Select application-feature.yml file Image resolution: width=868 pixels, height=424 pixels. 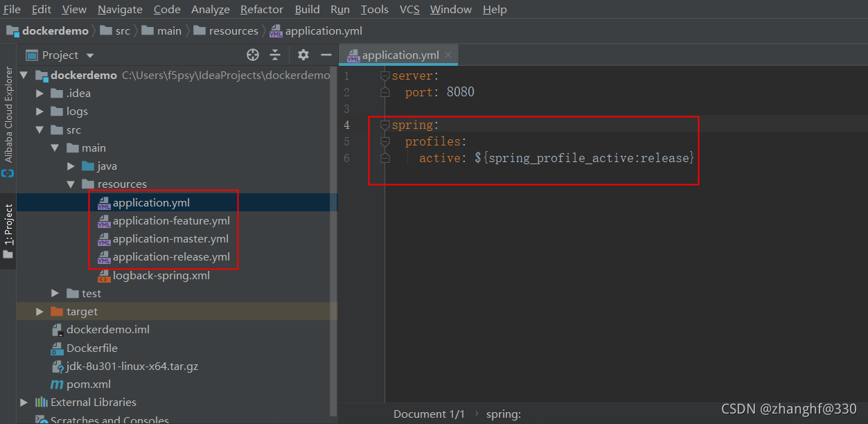(171, 220)
